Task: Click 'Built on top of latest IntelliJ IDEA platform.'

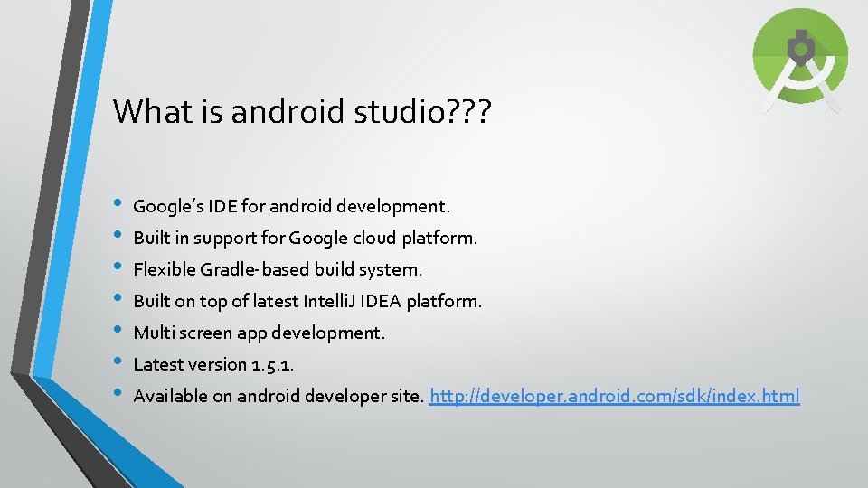Action: click(307, 301)
